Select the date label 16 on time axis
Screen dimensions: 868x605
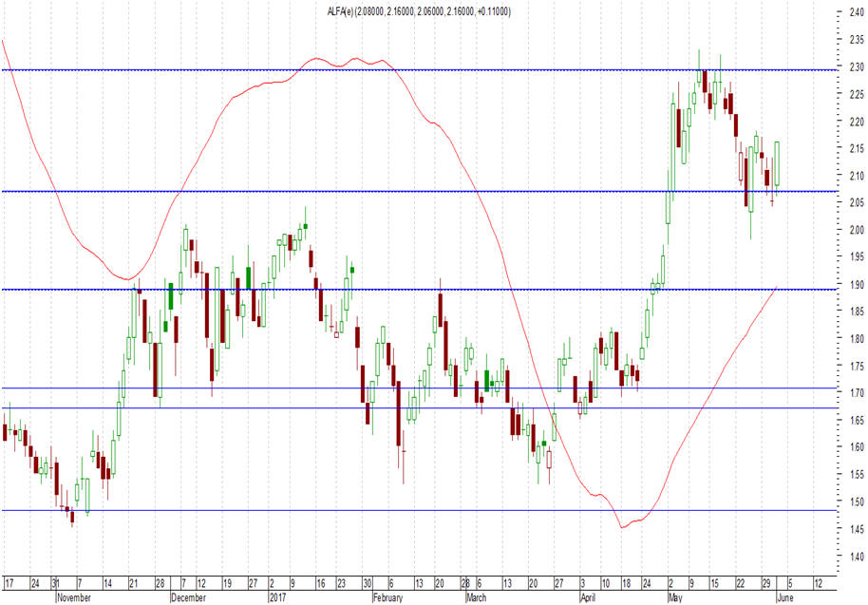(x=321, y=583)
